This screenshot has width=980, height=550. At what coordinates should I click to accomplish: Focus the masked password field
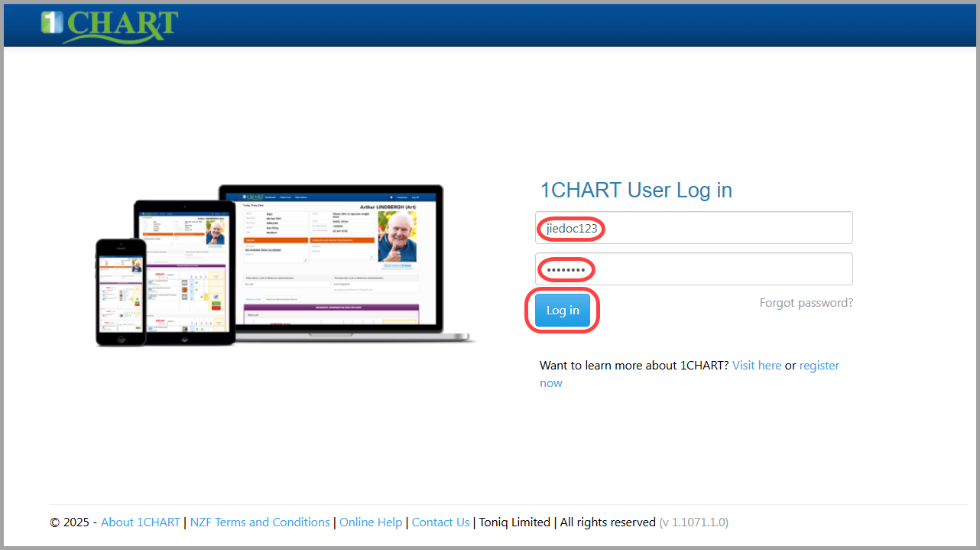[x=693, y=269]
